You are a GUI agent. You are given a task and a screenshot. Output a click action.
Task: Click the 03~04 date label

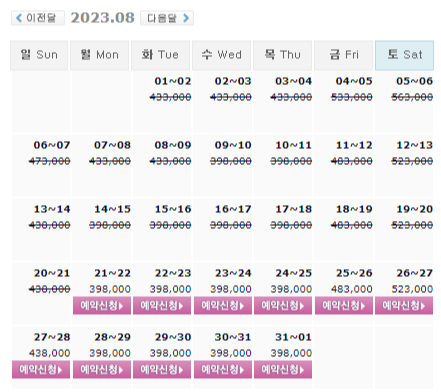point(293,81)
